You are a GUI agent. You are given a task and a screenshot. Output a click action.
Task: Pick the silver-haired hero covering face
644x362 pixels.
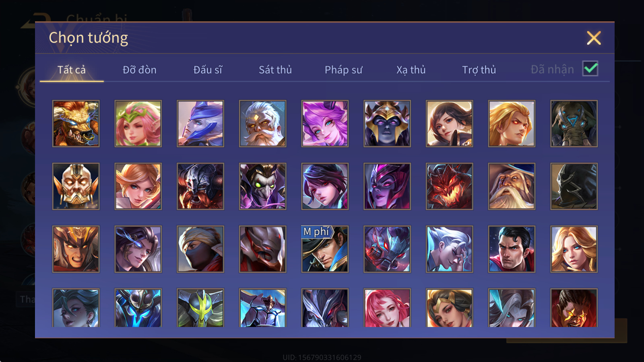point(449,249)
